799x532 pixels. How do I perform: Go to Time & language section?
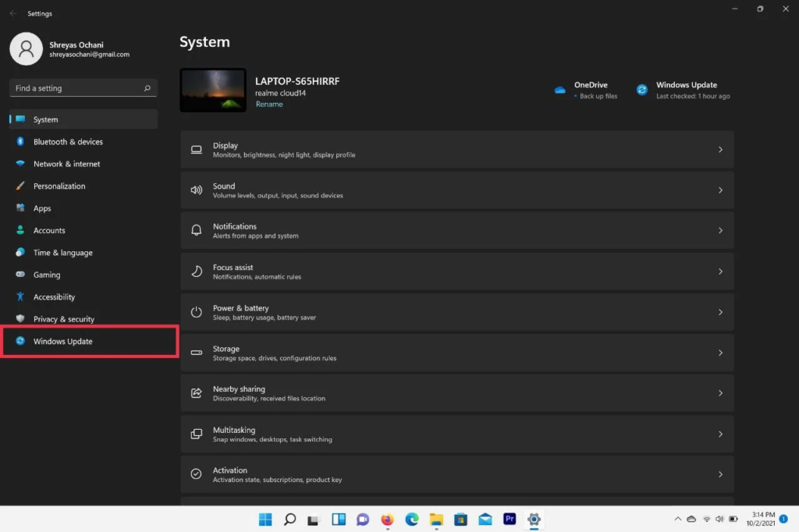pos(62,253)
